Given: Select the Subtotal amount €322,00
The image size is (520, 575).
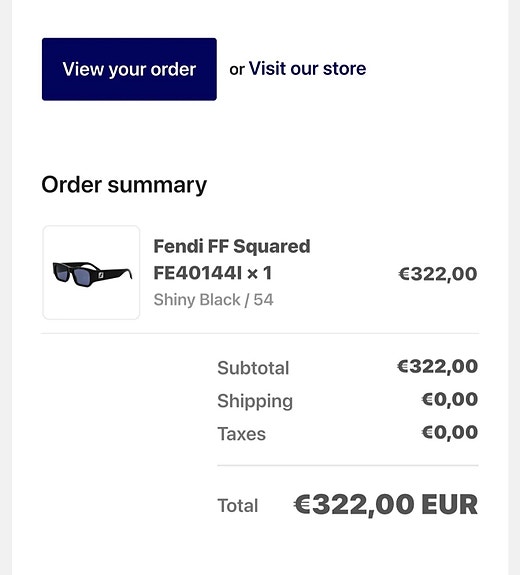Looking at the screenshot, I should [437, 366].
